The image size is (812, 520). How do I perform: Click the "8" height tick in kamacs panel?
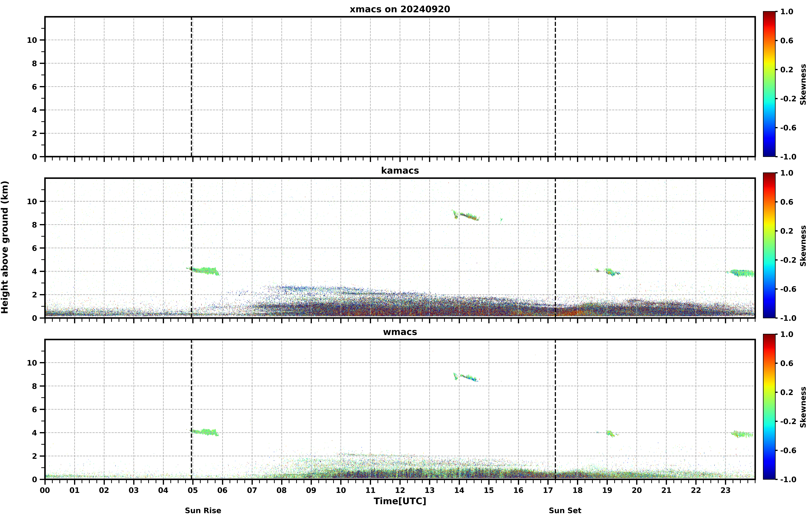click(34, 225)
